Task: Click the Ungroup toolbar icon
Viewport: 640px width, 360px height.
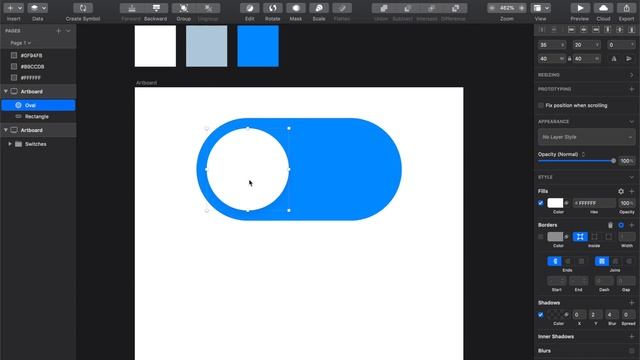Action: coord(208,8)
